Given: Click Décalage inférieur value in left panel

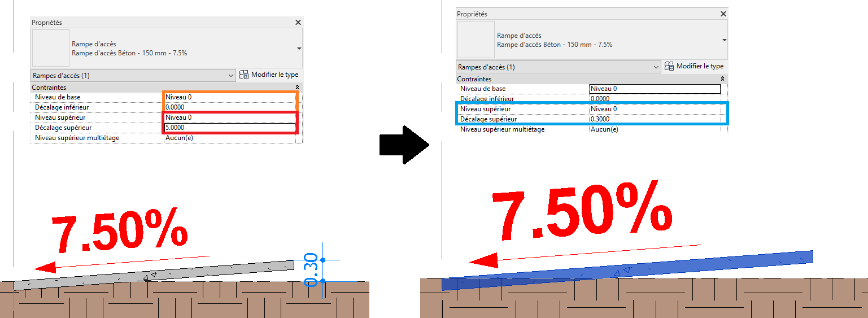Looking at the screenshot, I should 230,107.
